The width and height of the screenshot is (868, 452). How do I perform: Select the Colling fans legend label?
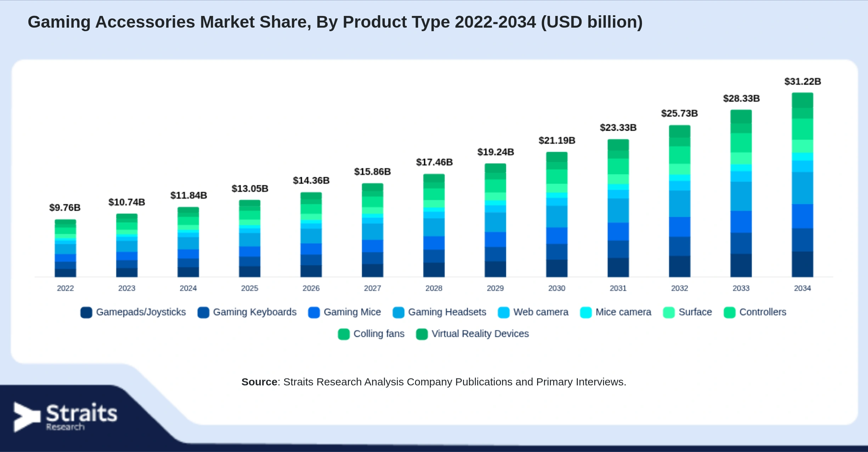[x=379, y=334]
